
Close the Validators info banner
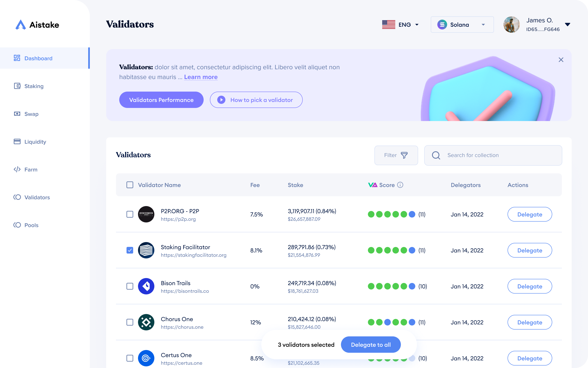click(x=561, y=60)
